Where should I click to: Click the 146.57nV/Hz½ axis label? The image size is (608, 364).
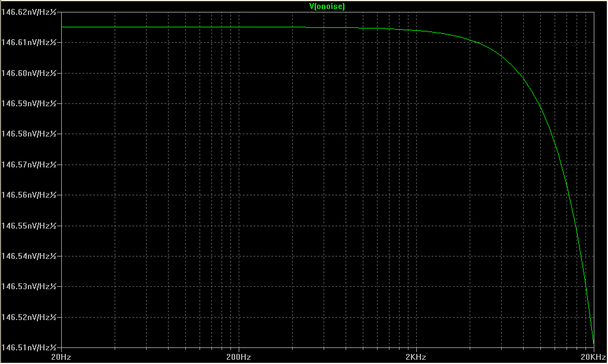click(29, 164)
